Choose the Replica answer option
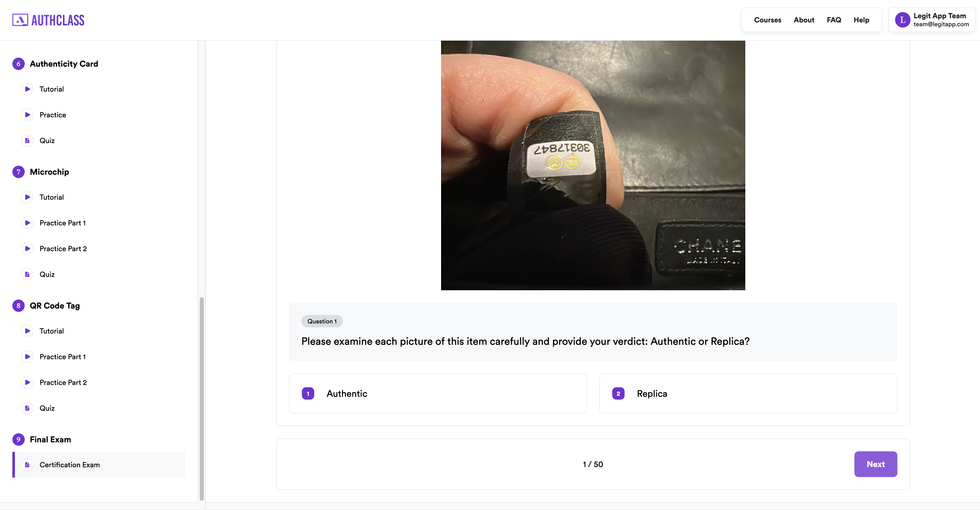Image resolution: width=980 pixels, height=510 pixels. point(748,394)
